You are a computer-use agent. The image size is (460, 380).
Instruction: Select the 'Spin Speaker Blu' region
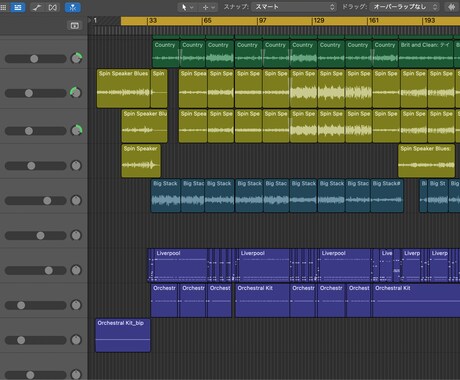tap(144, 126)
